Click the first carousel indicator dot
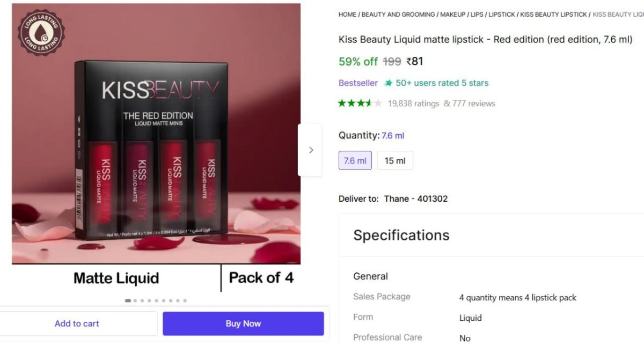 click(x=128, y=300)
